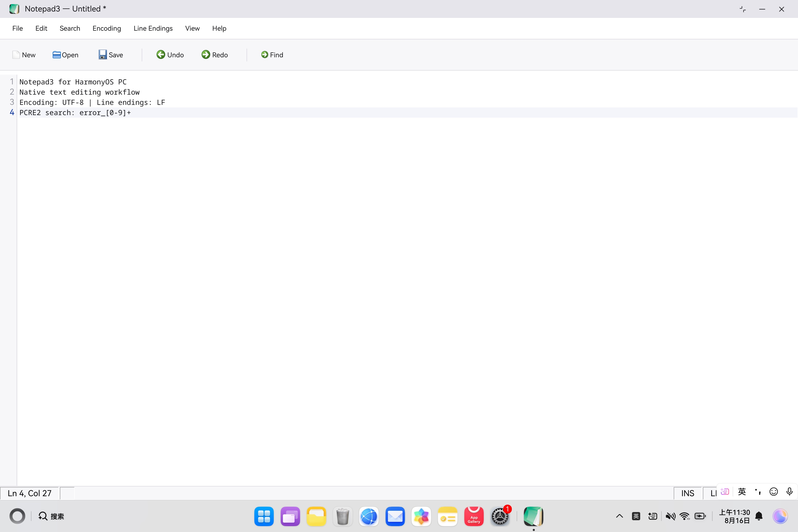Screen dimensions: 798x532
Task: Click the Notepad3 icon in the dock
Action: point(533,516)
